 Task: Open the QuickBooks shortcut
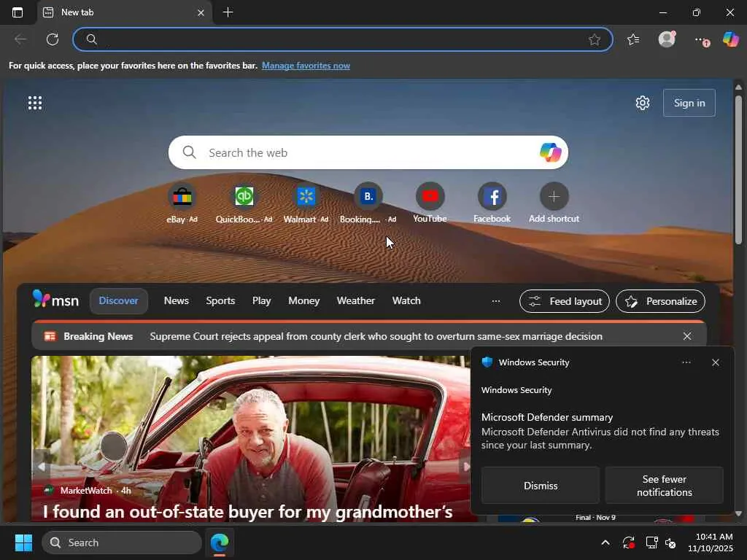point(244,203)
